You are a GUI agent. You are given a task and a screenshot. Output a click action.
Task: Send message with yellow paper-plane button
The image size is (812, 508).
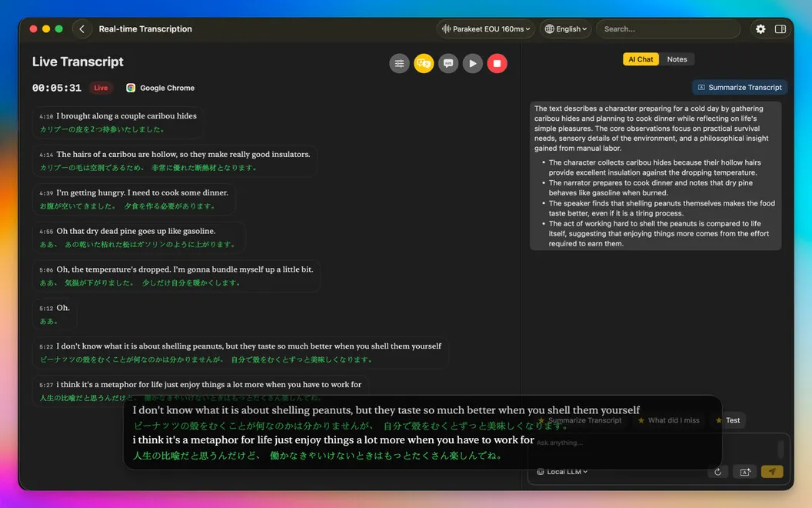pyautogui.click(x=772, y=471)
